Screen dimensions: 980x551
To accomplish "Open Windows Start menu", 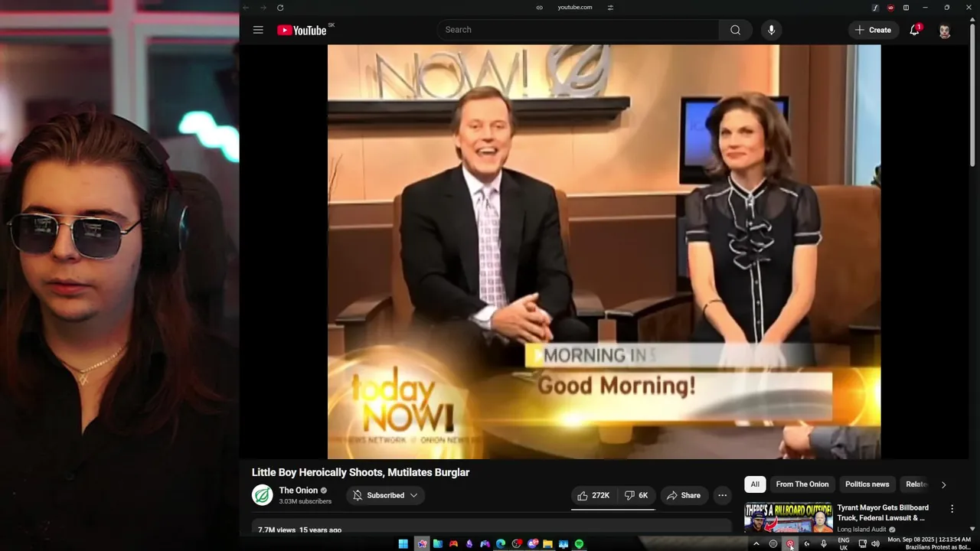I will [403, 544].
